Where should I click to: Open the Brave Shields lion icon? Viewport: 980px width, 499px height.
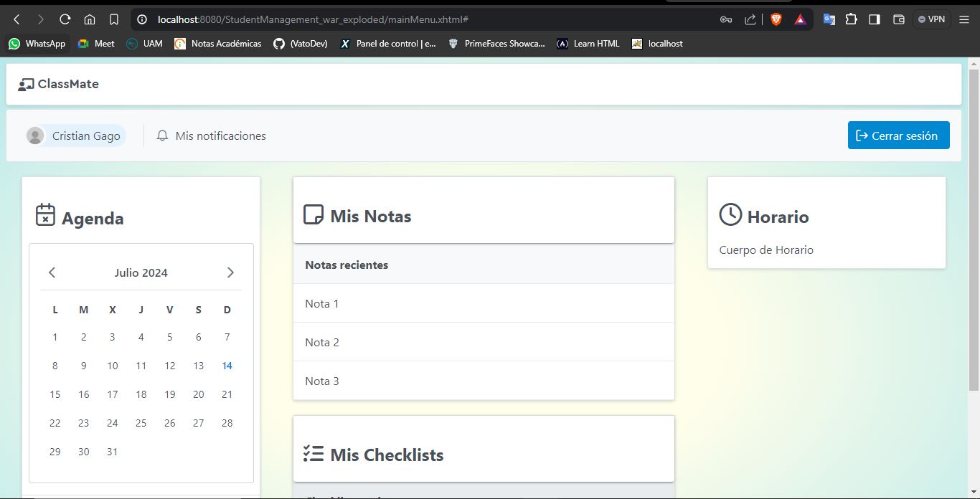click(776, 19)
